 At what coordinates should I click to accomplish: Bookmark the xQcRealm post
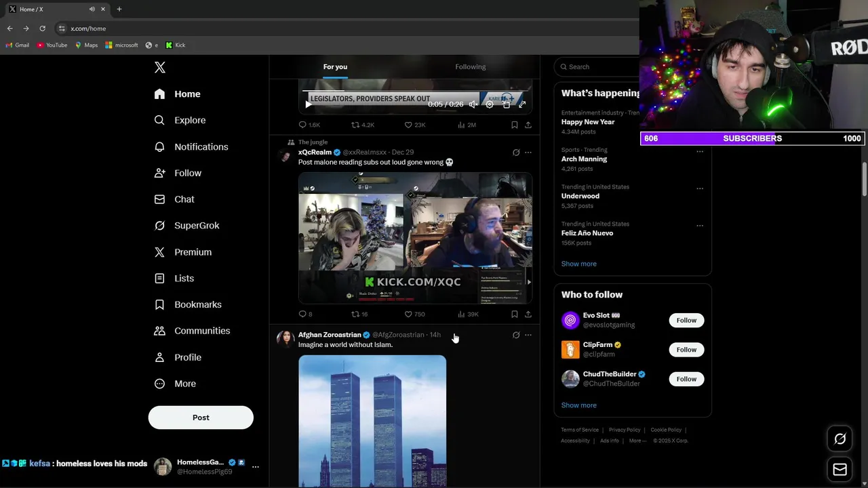(514, 314)
